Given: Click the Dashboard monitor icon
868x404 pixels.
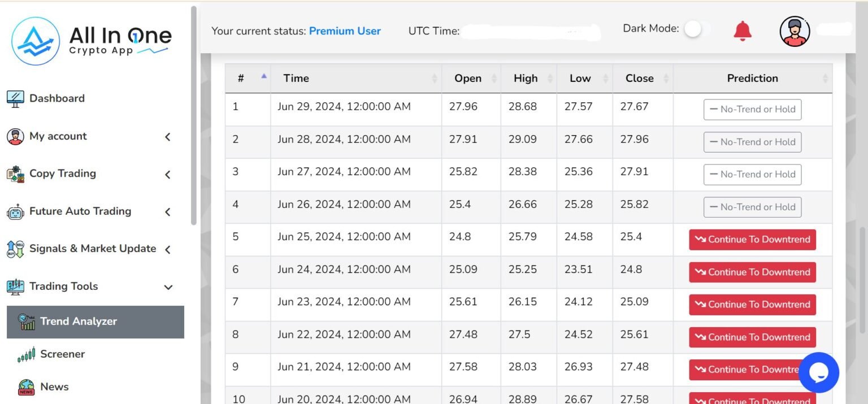Looking at the screenshot, I should [x=15, y=99].
